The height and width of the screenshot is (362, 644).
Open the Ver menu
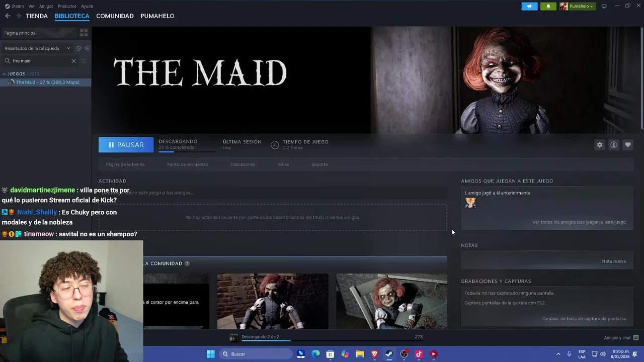32,6
